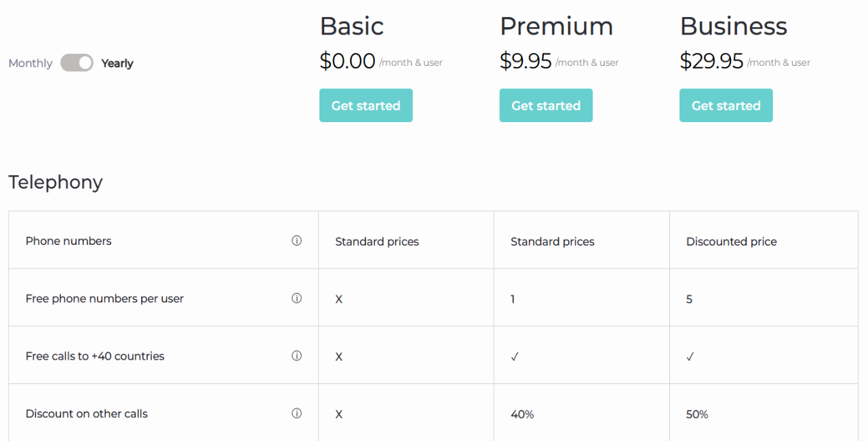Click Get started under Business plan
The width and height of the screenshot is (868, 441).
pos(726,105)
